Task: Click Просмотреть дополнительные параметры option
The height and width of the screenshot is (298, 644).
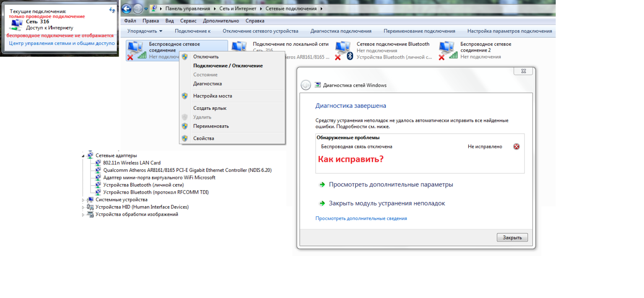Action: 391,184
